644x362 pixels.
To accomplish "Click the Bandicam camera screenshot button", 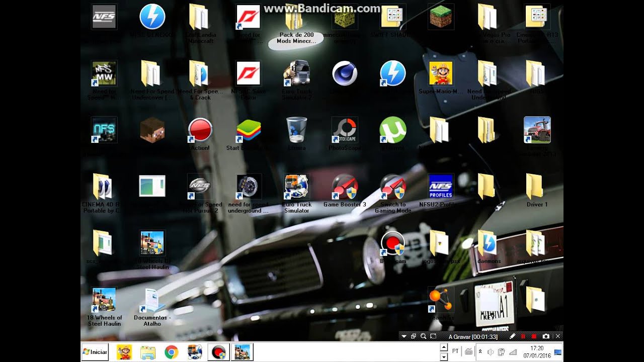I will (x=546, y=336).
